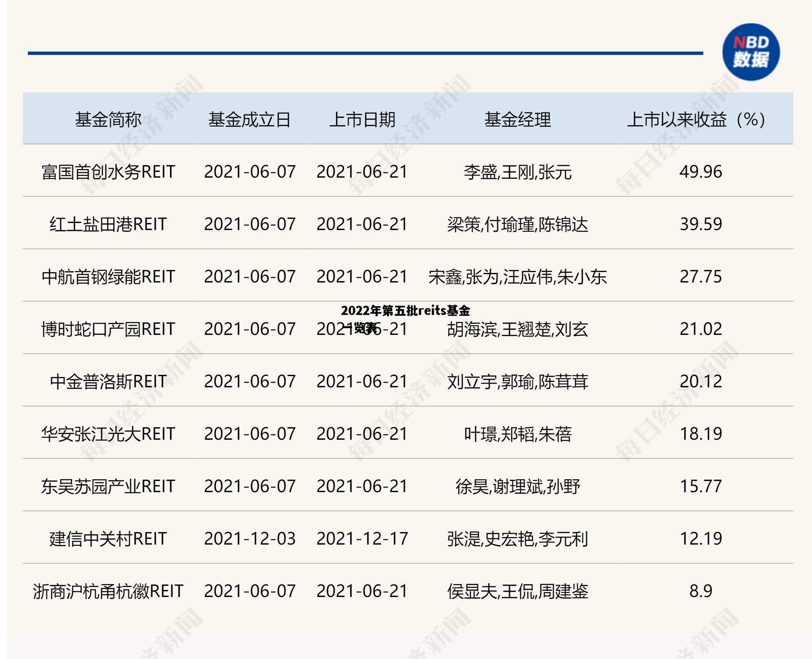Click 富国首创水务REIT establishment date 2021-06-07

pos(250,172)
